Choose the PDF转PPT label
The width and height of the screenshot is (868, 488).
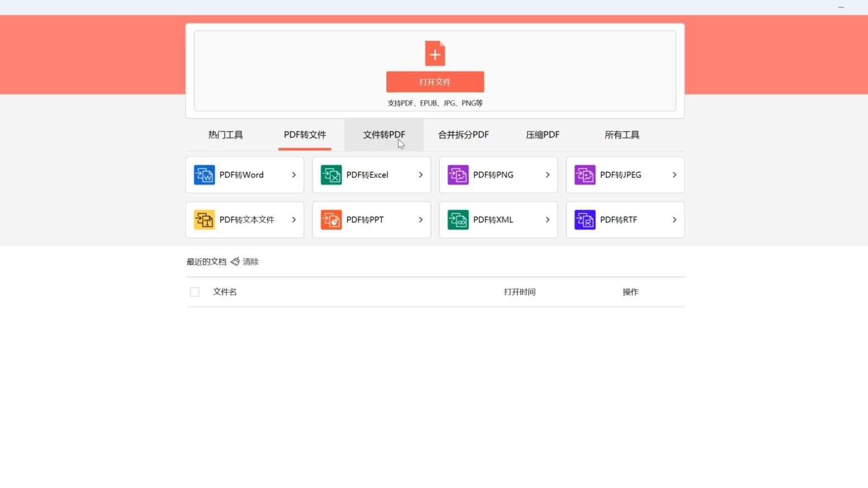tap(365, 220)
